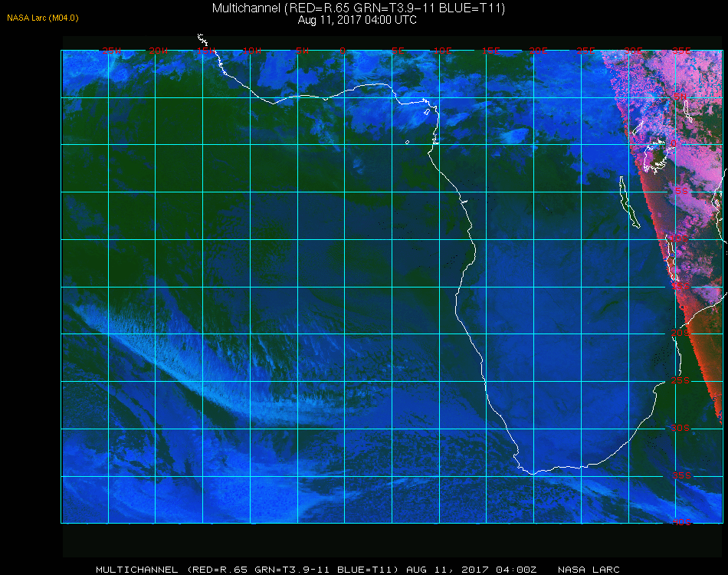Click the 5E longitude label
This screenshot has width=728, height=575.
(x=398, y=51)
